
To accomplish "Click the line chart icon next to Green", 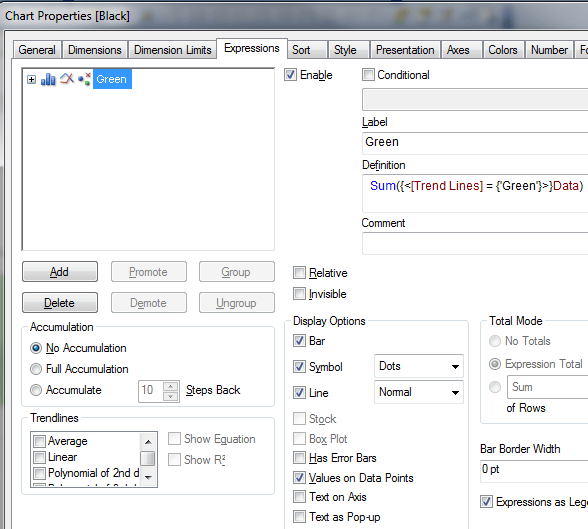I will tap(67, 79).
